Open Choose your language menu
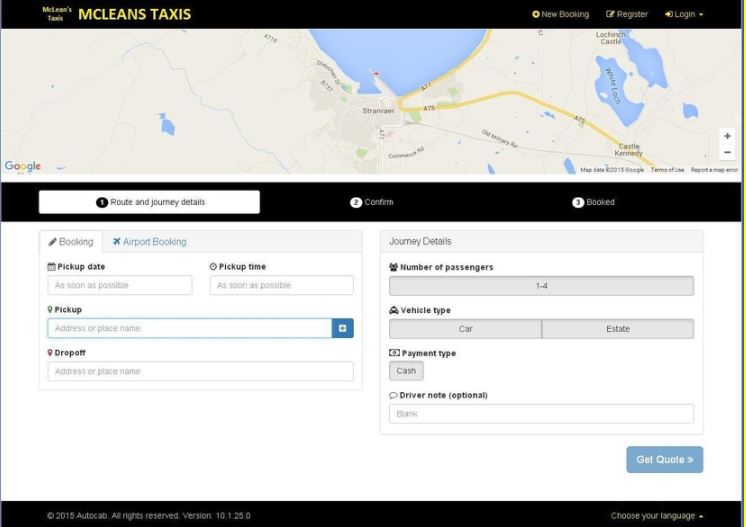 point(657,516)
